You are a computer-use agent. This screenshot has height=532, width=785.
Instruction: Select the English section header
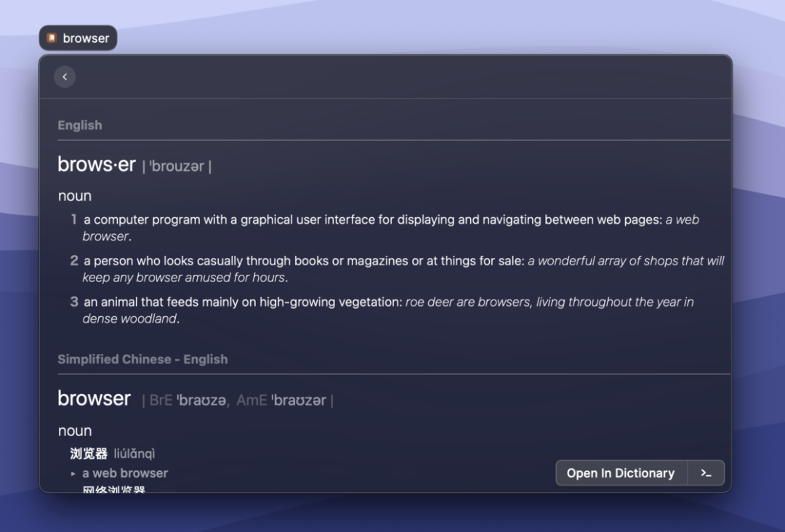[x=80, y=125]
